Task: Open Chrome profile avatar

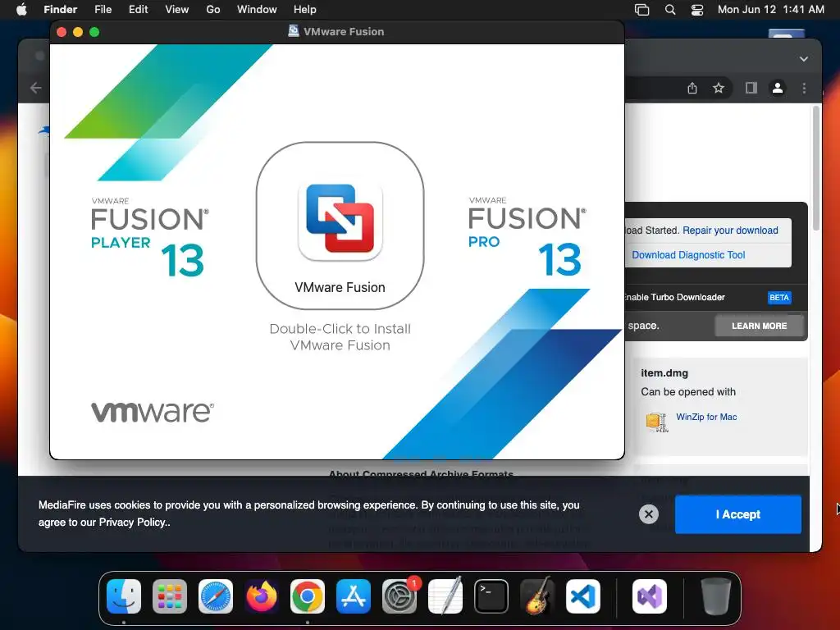Action: (778, 88)
